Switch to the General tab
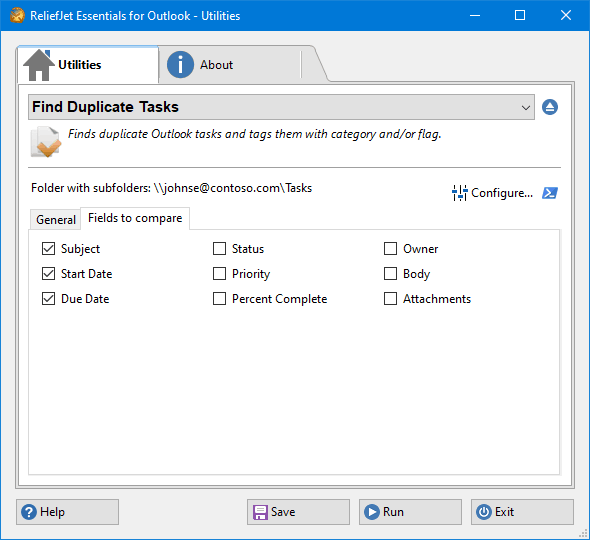Image resolution: width=590 pixels, height=540 pixels. pos(56,219)
